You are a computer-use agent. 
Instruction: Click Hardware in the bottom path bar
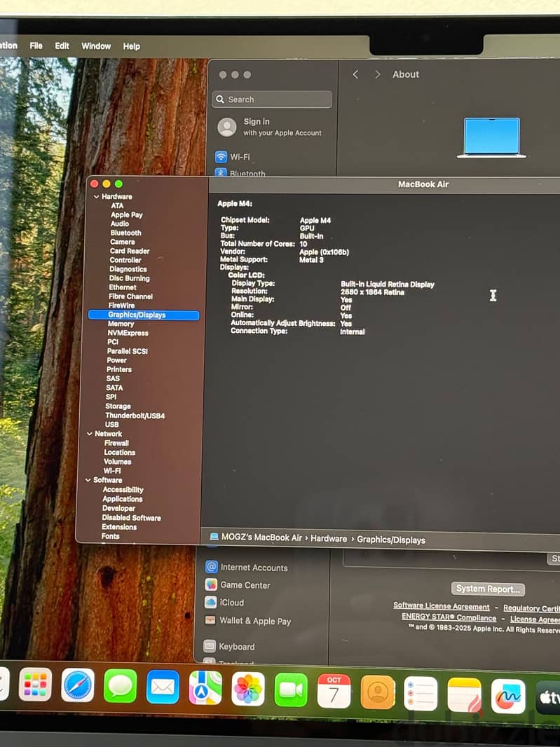(x=329, y=538)
